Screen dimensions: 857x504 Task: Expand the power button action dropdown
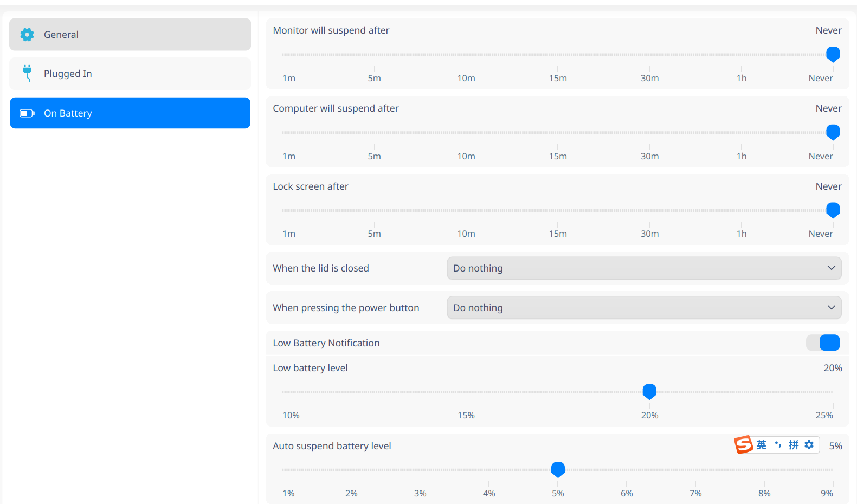[x=644, y=308]
